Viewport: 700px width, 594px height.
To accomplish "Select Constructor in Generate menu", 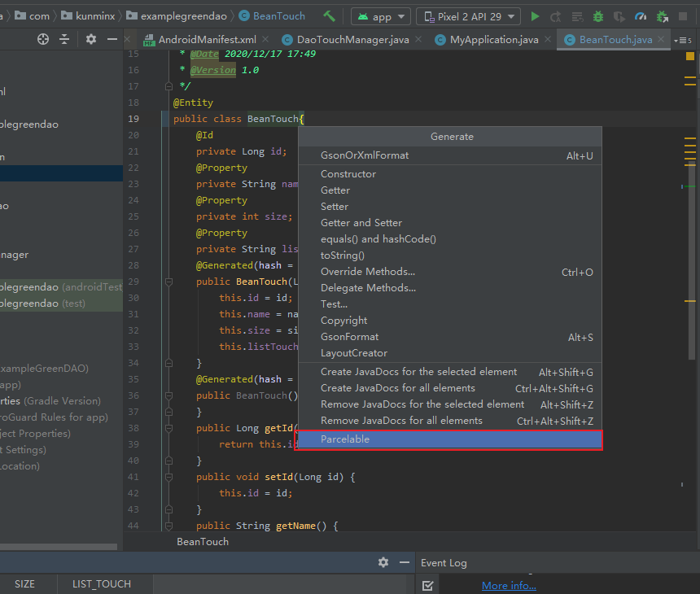I will click(450, 174).
